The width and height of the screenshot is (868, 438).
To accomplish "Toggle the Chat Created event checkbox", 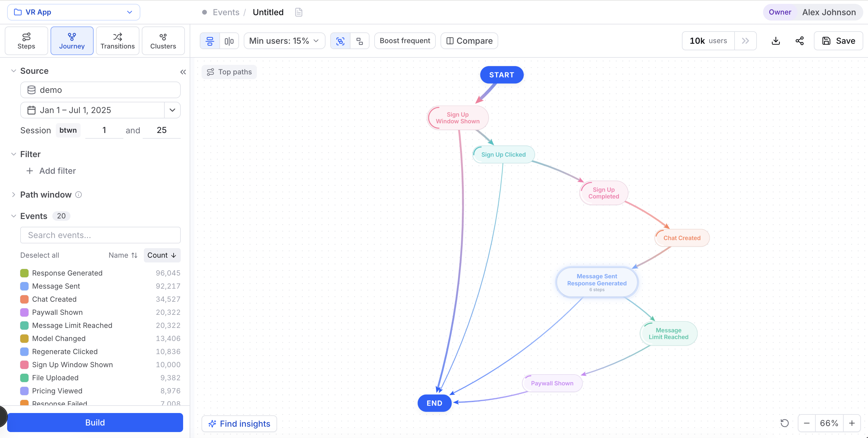I will coord(24,299).
